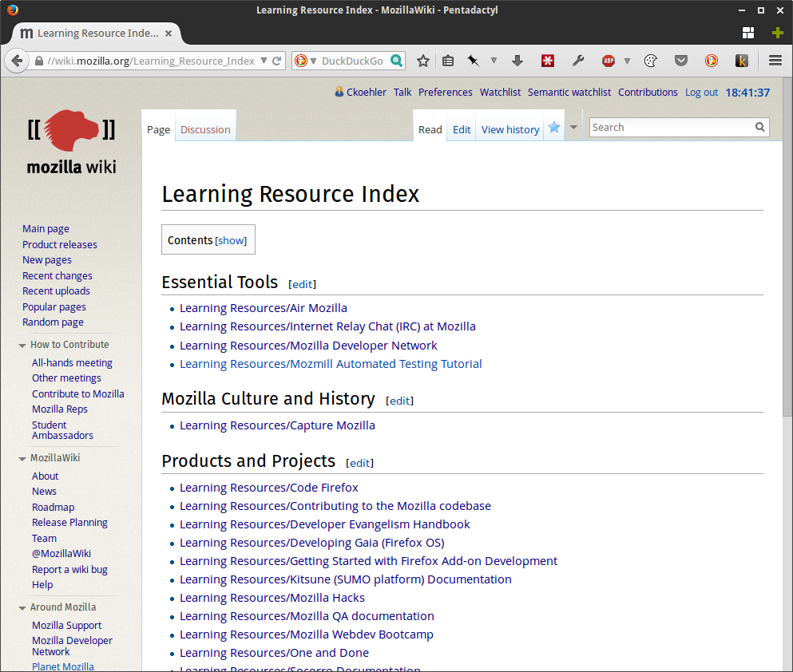Open the Contributions link
This screenshot has width=793, height=672.
(x=648, y=93)
